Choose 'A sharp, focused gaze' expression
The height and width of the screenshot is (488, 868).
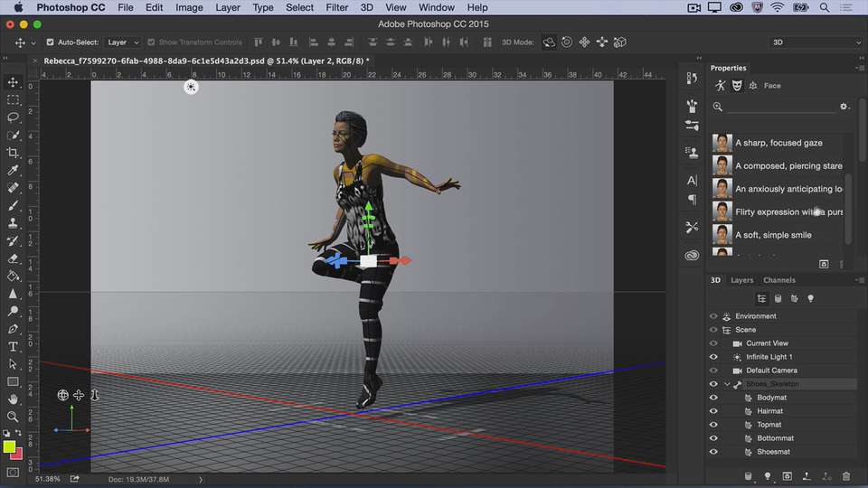pos(778,143)
